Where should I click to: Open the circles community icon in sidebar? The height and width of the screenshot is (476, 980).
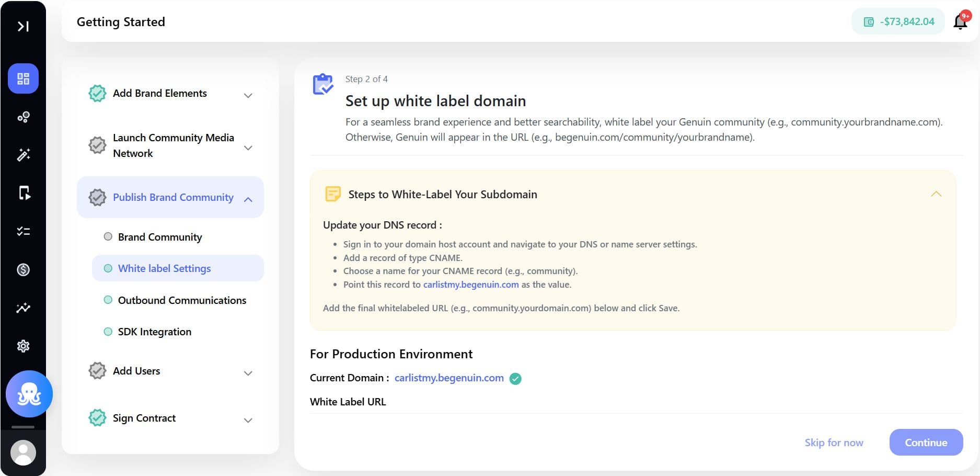[23, 117]
